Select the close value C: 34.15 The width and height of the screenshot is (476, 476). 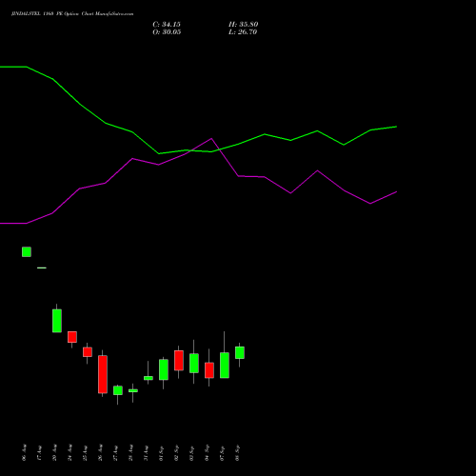[x=167, y=25]
